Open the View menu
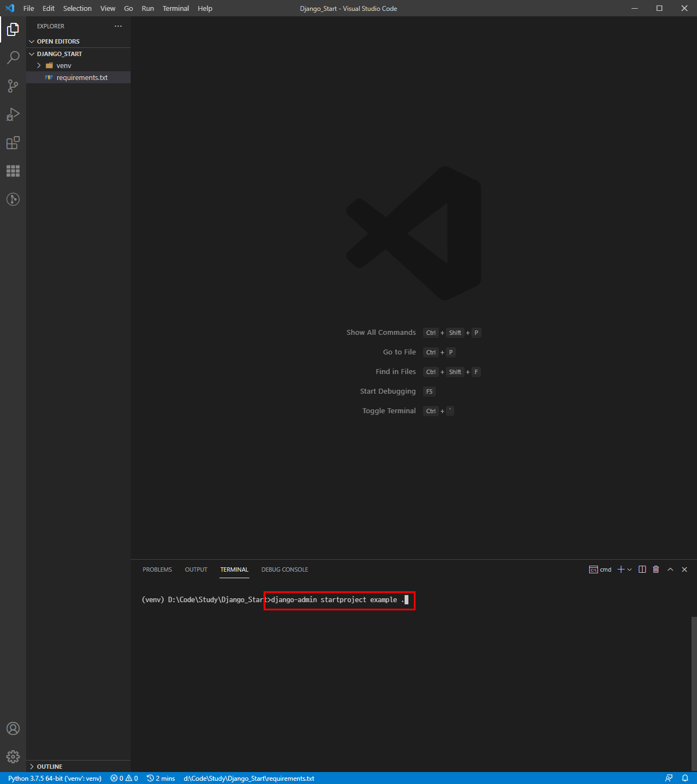 point(108,8)
